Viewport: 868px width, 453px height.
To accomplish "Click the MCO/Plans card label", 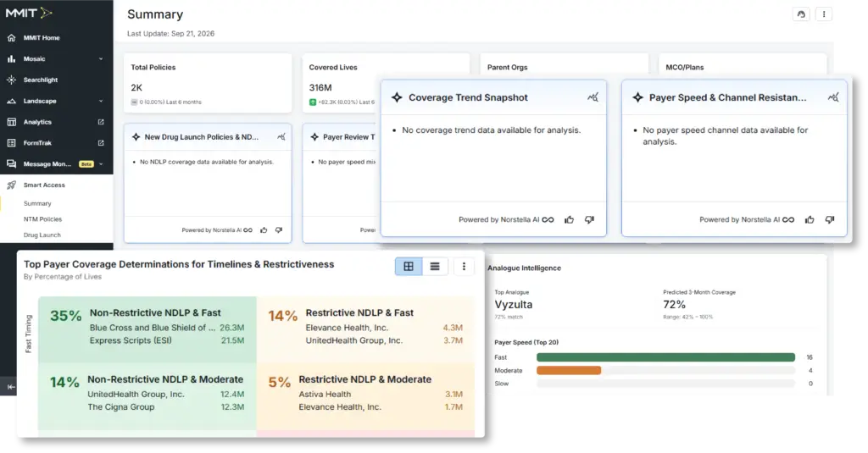I will 684,67.
